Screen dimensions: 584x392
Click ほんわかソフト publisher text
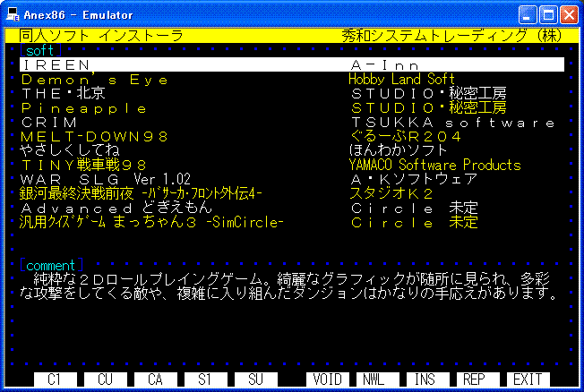(399, 150)
